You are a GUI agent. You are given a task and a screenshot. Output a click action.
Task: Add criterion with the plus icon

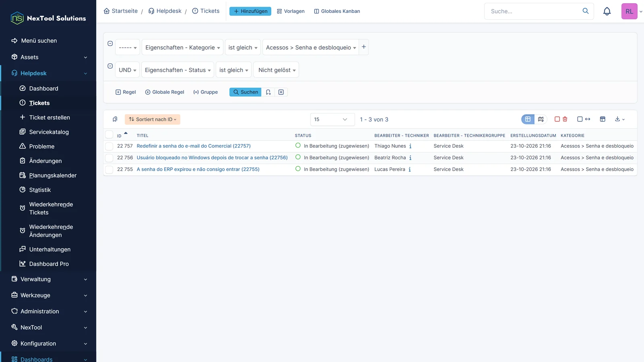click(x=364, y=47)
